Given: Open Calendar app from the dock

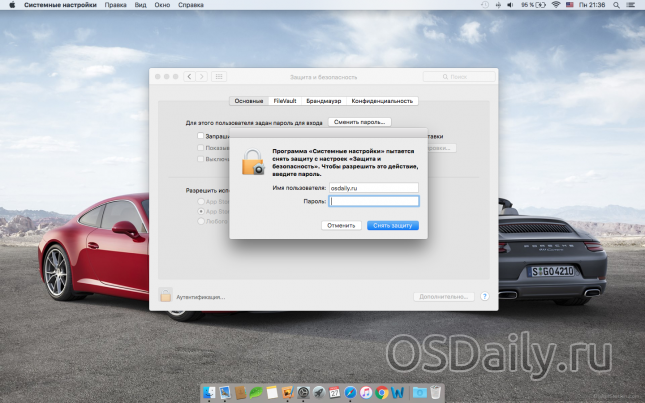Looking at the screenshot, I should point(335,392).
